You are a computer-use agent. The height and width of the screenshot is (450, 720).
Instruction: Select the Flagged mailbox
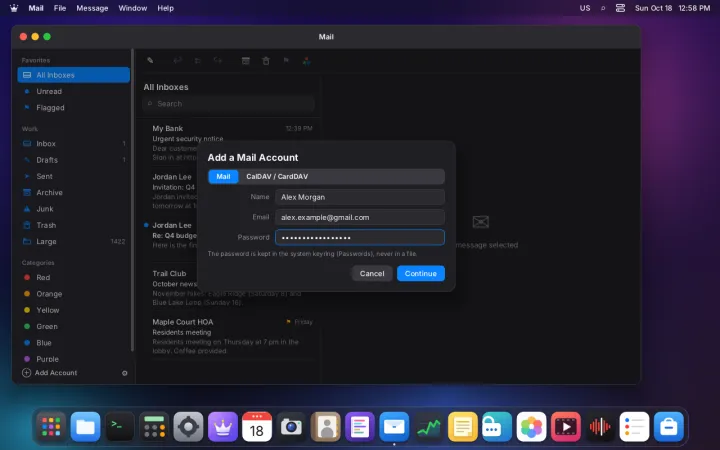pos(73,108)
